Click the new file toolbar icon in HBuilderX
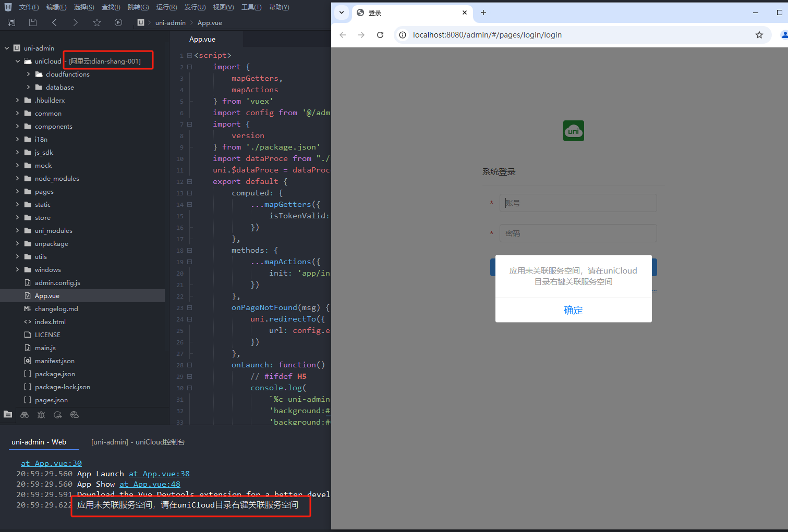788x532 pixels. 11,22
